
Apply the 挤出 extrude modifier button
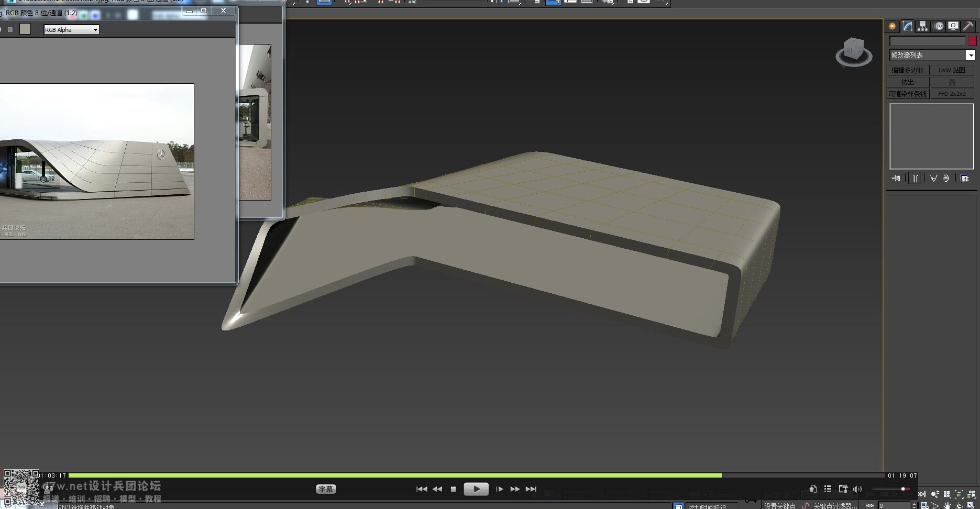coord(908,82)
